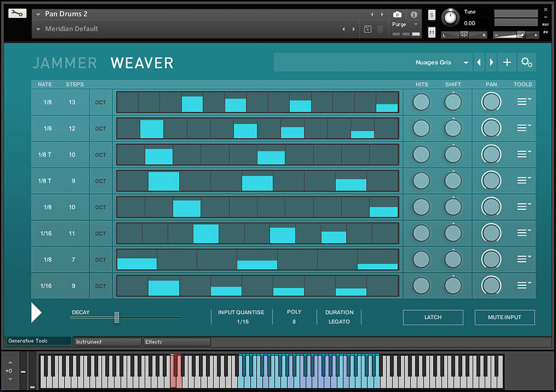Toggle OCT on the 1/8 12-step row
The width and height of the screenshot is (556, 392).
tap(101, 128)
